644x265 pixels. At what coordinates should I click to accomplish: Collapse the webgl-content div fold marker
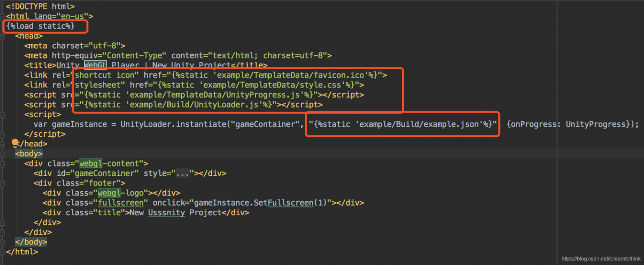click(3, 163)
